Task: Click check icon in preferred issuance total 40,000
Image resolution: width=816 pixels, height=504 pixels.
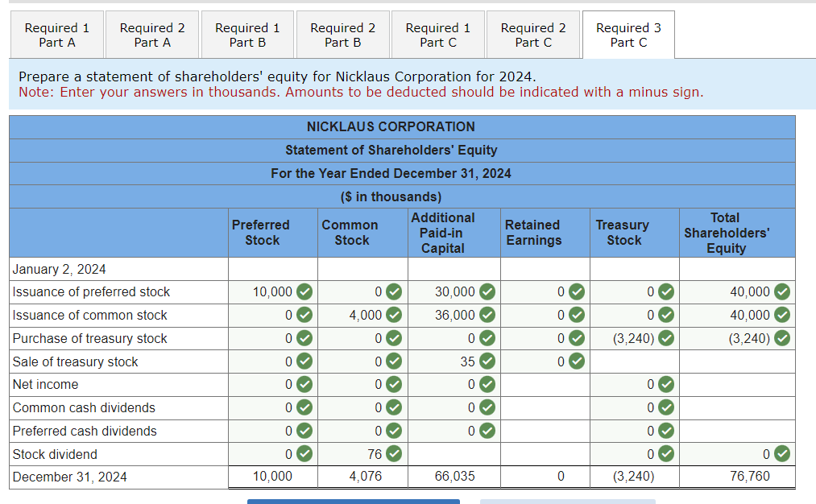Action: point(782,291)
